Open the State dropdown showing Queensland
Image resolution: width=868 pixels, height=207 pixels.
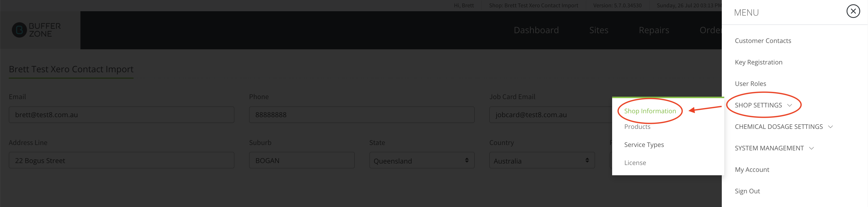click(x=422, y=160)
